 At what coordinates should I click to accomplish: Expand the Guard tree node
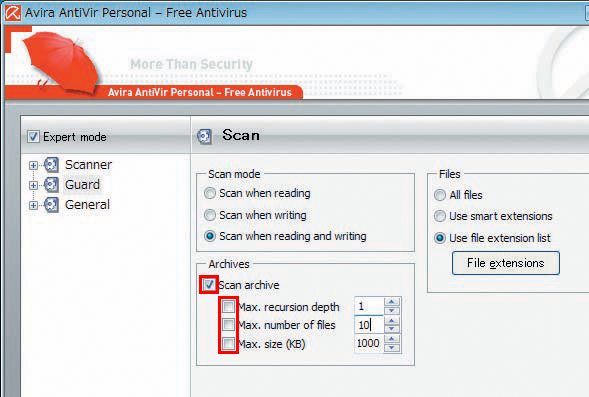click(33, 185)
